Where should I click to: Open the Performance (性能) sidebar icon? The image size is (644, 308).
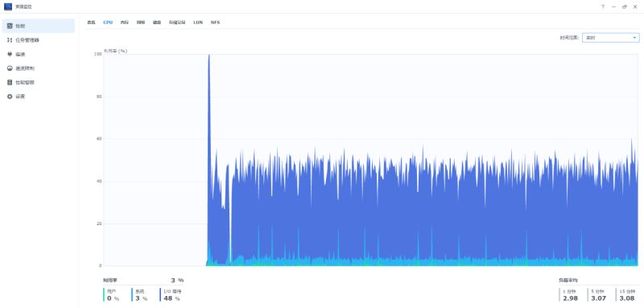[10, 26]
